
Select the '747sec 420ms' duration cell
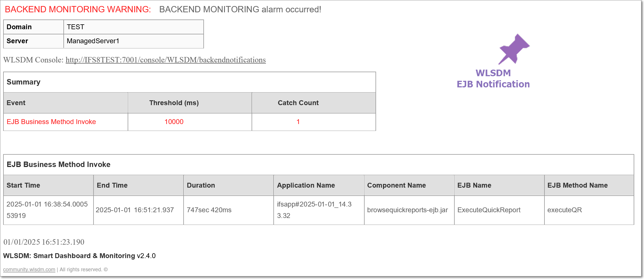coord(228,210)
